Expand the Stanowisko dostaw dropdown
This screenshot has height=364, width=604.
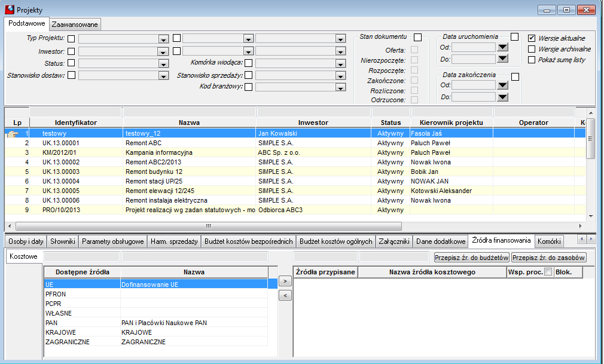(163, 76)
